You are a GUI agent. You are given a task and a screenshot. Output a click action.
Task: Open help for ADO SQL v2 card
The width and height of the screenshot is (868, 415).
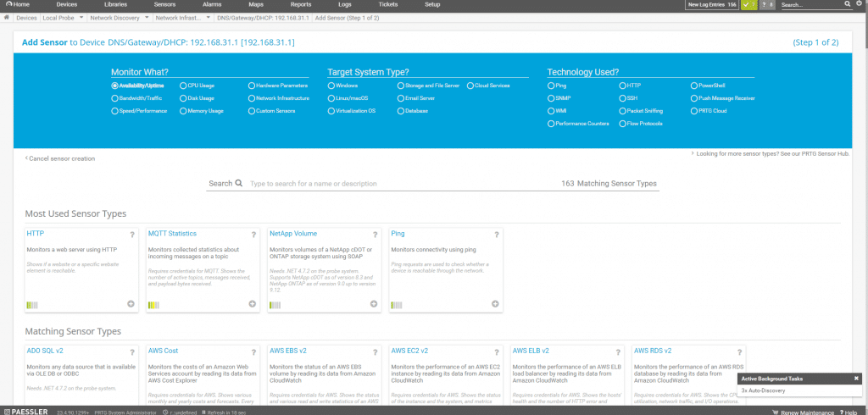pos(132,352)
